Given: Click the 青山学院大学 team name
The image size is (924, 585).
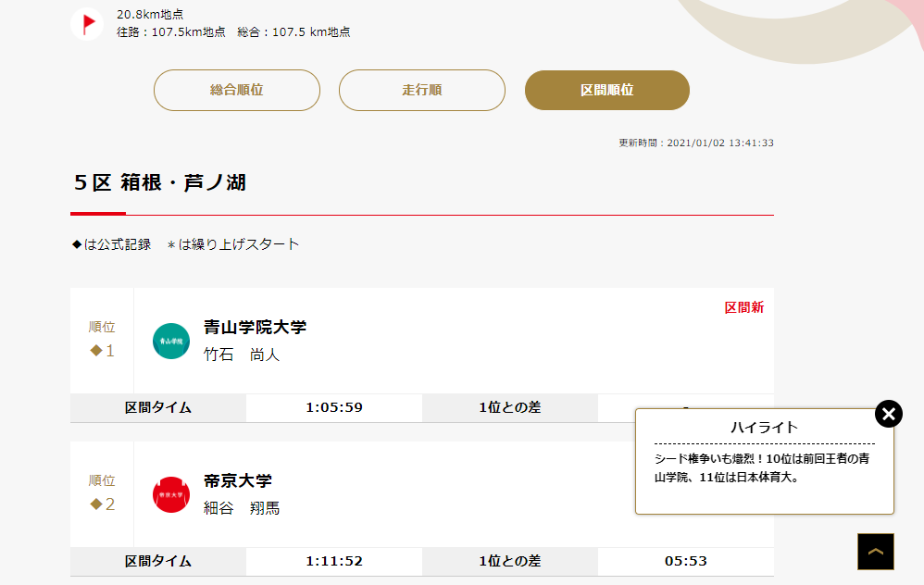Looking at the screenshot, I should (x=256, y=327).
